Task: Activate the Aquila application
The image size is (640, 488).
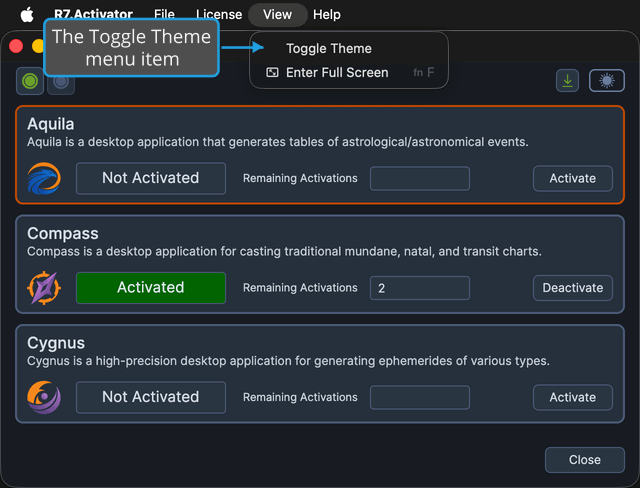Action: tap(573, 178)
